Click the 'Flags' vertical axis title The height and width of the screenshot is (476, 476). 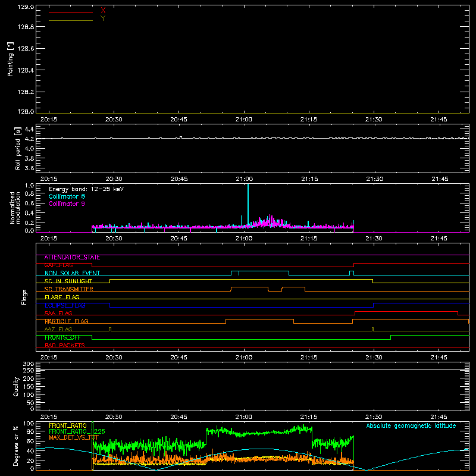click(24, 297)
